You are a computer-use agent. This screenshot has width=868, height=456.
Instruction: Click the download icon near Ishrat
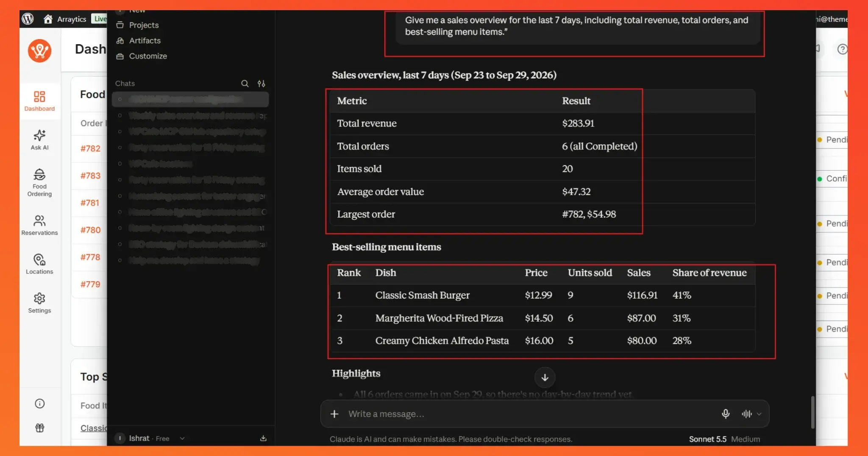(x=263, y=438)
